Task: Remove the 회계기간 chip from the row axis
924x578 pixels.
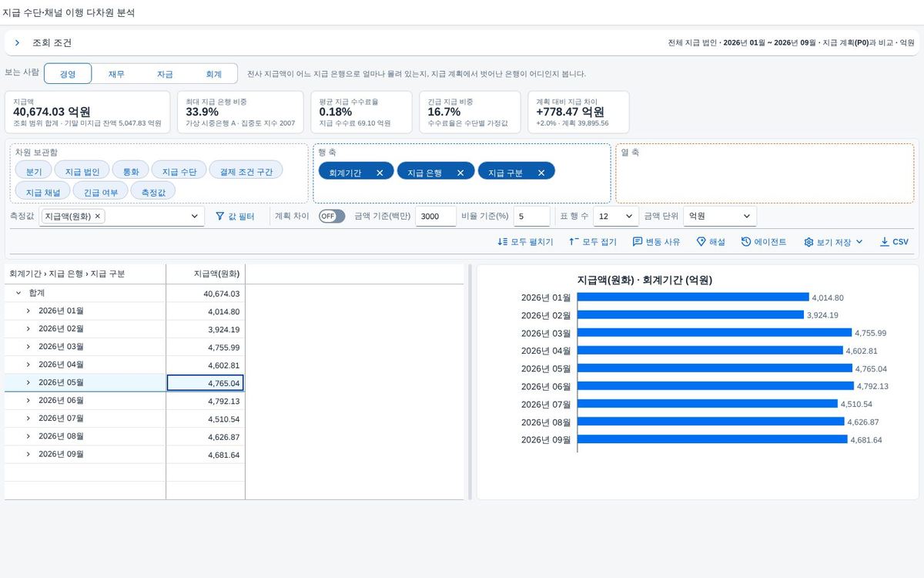Action: click(x=380, y=173)
